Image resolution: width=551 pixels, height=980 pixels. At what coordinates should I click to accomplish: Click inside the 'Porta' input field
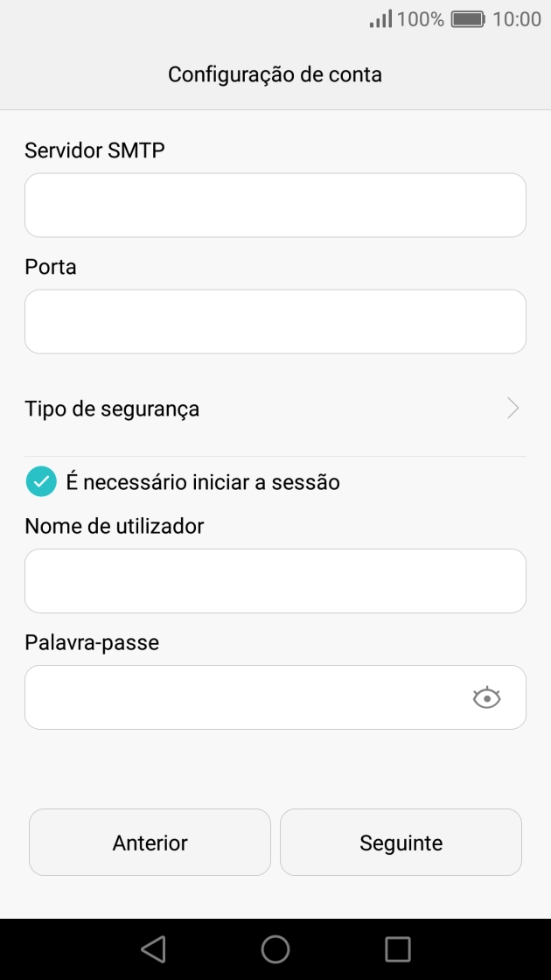(x=275, y=321)
